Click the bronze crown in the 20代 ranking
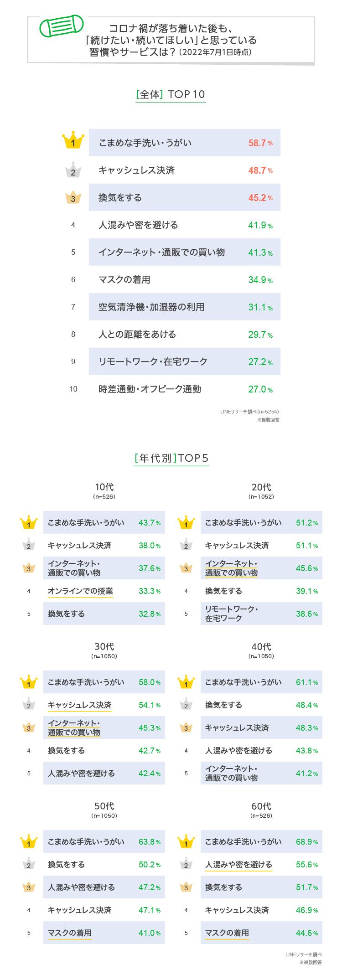Image resolution: width=342 pixels, height=980 pixels. 186,568
